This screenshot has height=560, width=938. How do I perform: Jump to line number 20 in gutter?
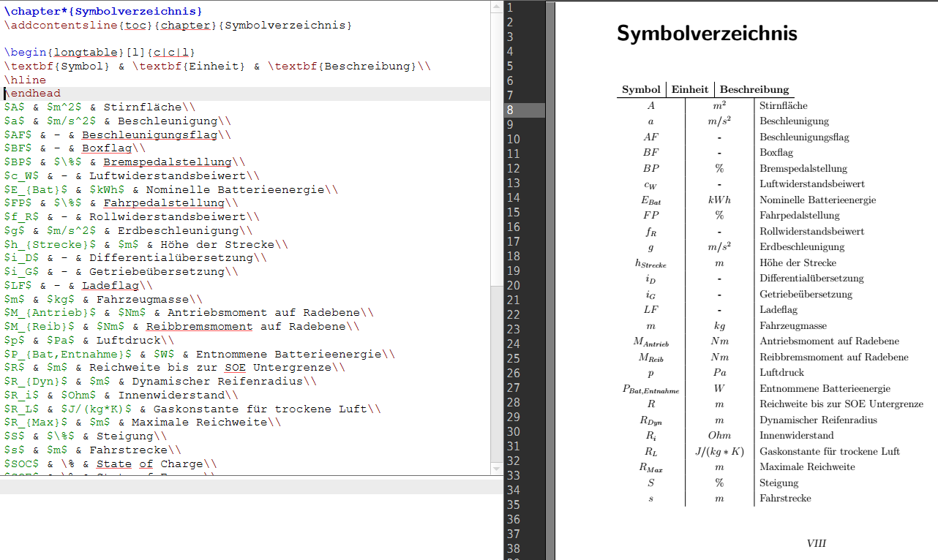513,285
